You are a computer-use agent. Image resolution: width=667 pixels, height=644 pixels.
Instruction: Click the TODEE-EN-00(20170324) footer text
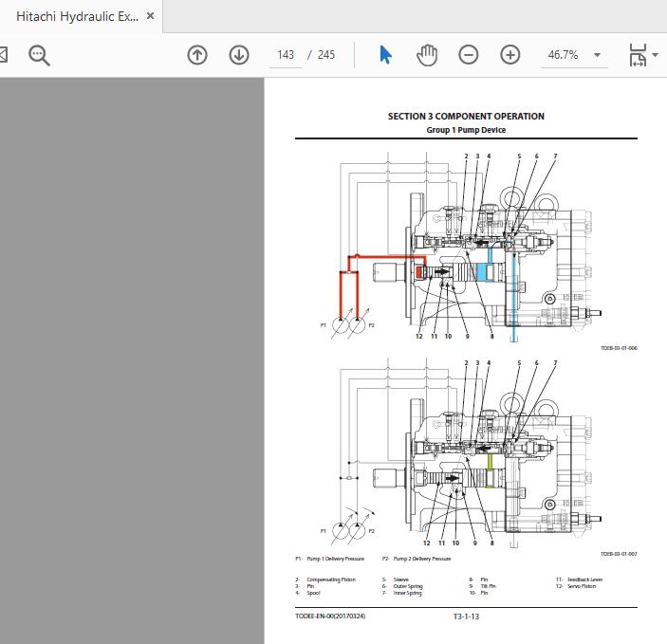(330, 616)
